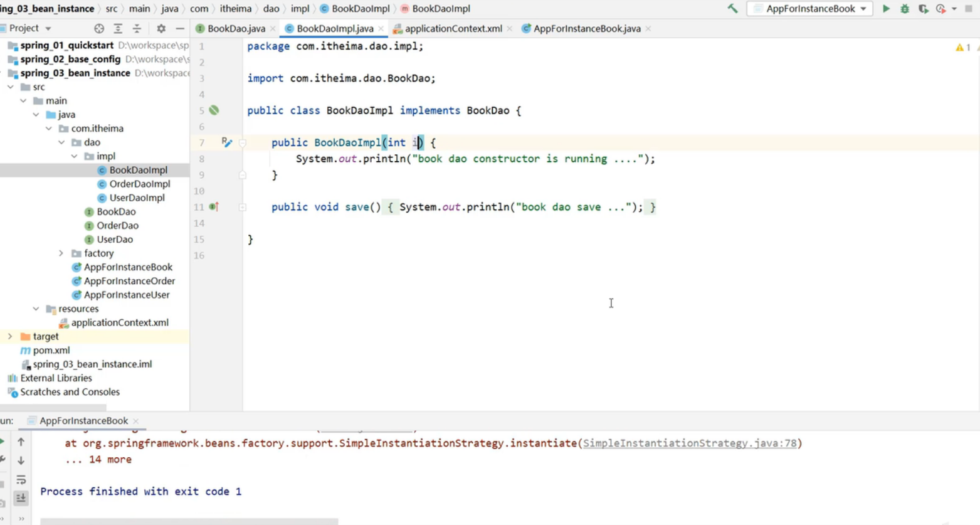Toggle soft-wrap in Run console
Screen dimensions: 980x525
[21, 480]
